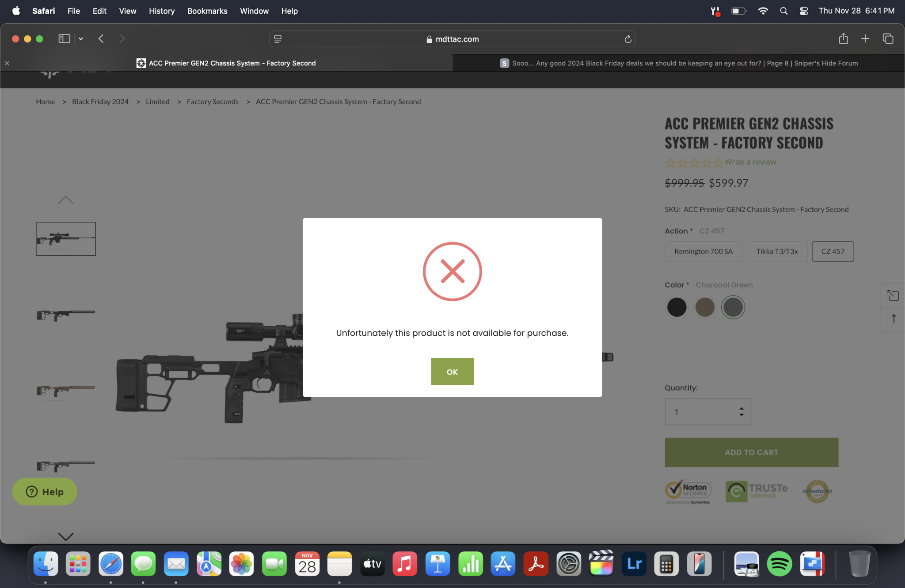Click quantity input field
This screenshot has width=905, height=588.
coord(707,412)
